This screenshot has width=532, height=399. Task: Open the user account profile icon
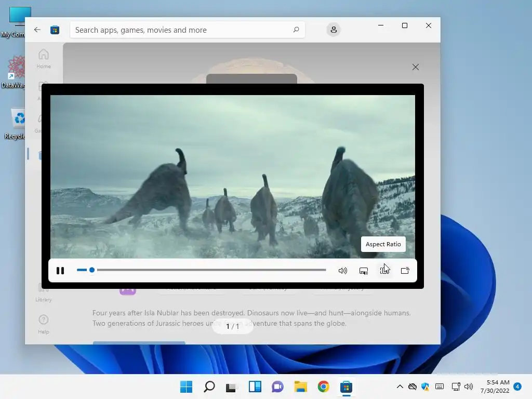pyautogui.click(x=334, y=30)
